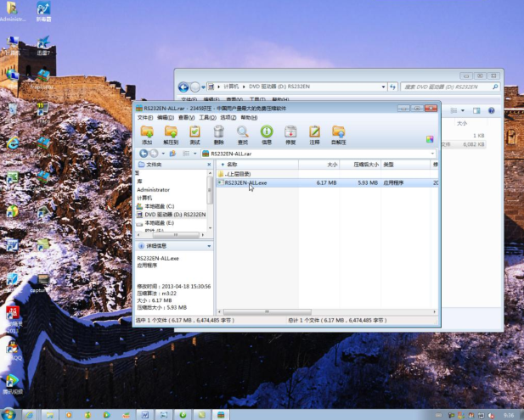The height and width of the screenshot is (420, 524).
Task: Click the archive app taskbar icon
Action: click(221, 415)
